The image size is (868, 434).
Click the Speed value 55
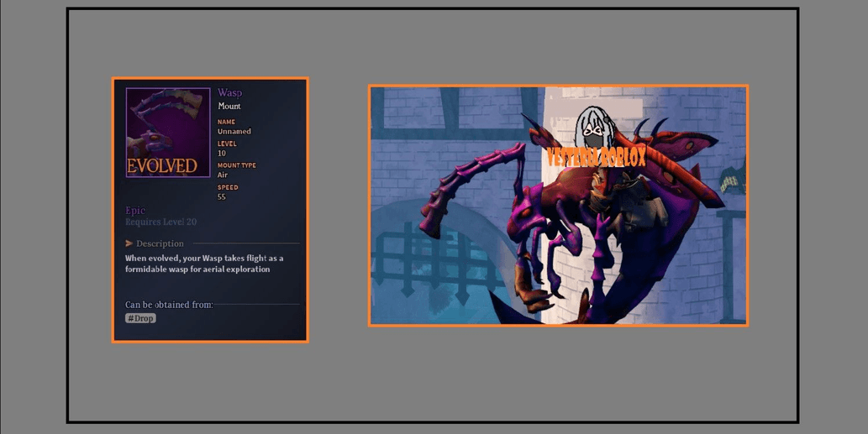(x=222, y=197)
